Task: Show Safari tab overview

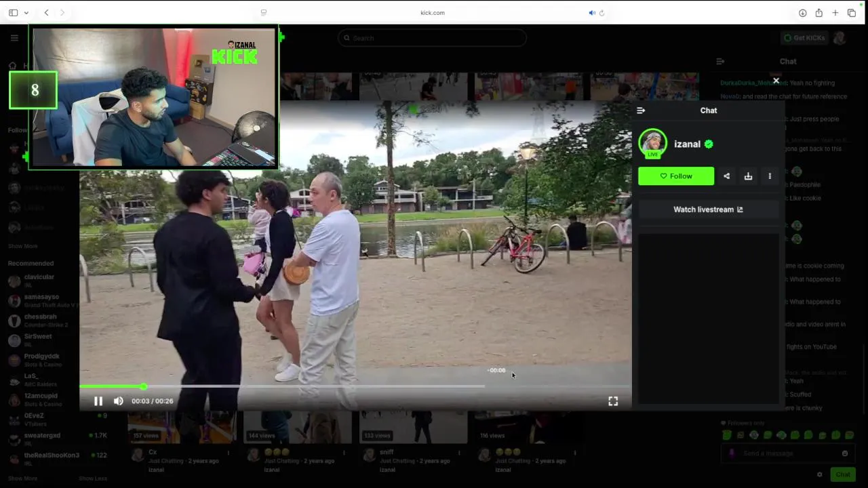Action: tap(852, 13)
